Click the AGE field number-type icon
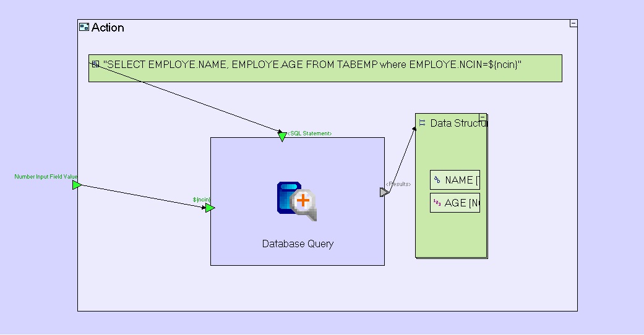 [x=437, y=203]
